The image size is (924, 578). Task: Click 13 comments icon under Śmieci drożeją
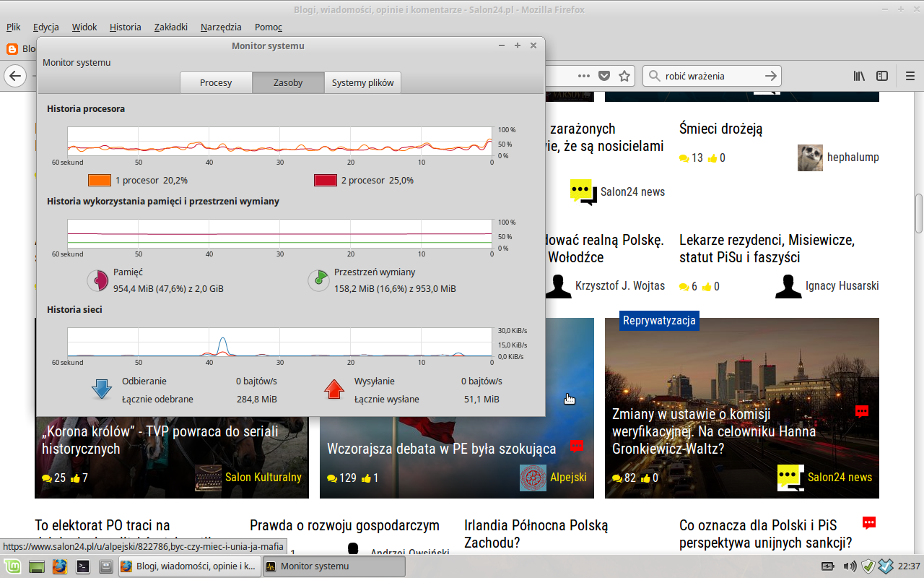684,158
